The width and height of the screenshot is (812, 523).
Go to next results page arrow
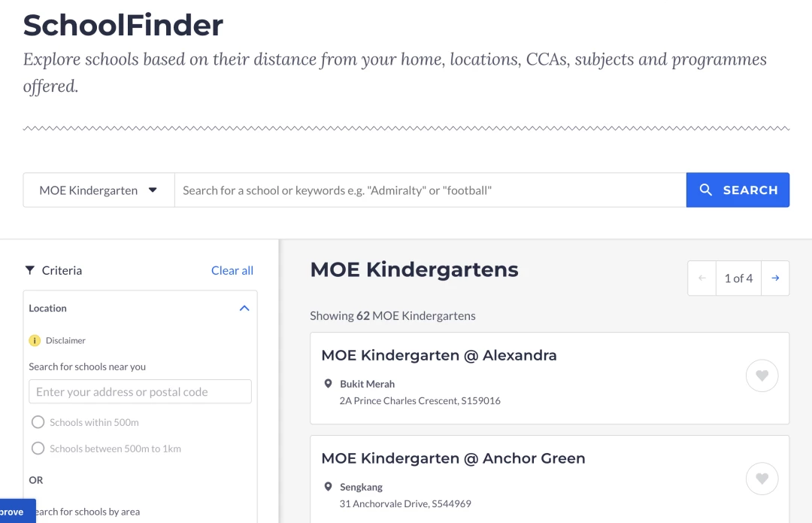[x=775, y=278]
